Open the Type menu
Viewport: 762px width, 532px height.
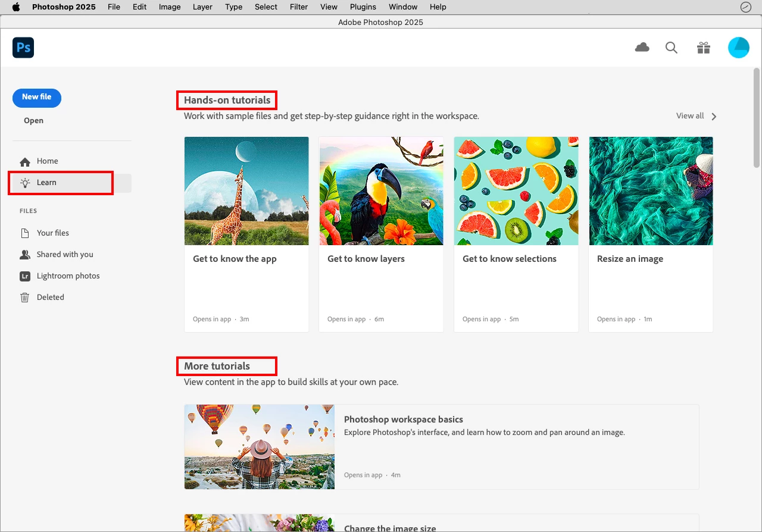234,7
